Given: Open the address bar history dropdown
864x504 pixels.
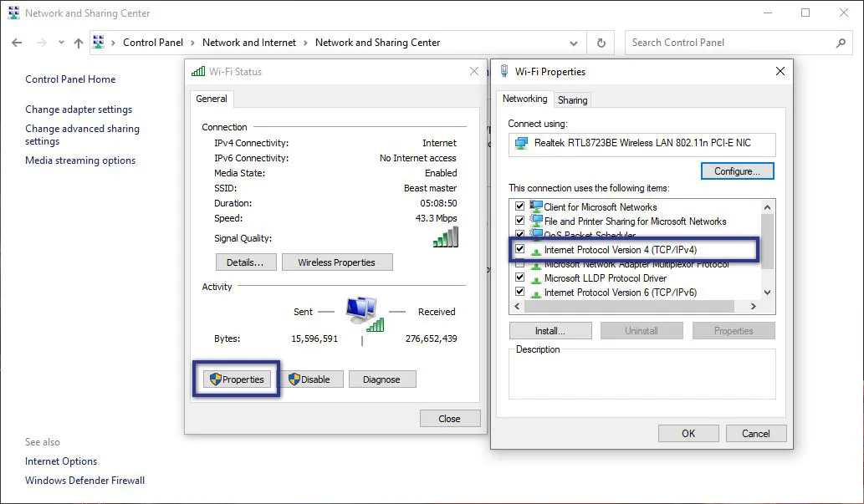Looking at the screenshot, I should 574,42.
